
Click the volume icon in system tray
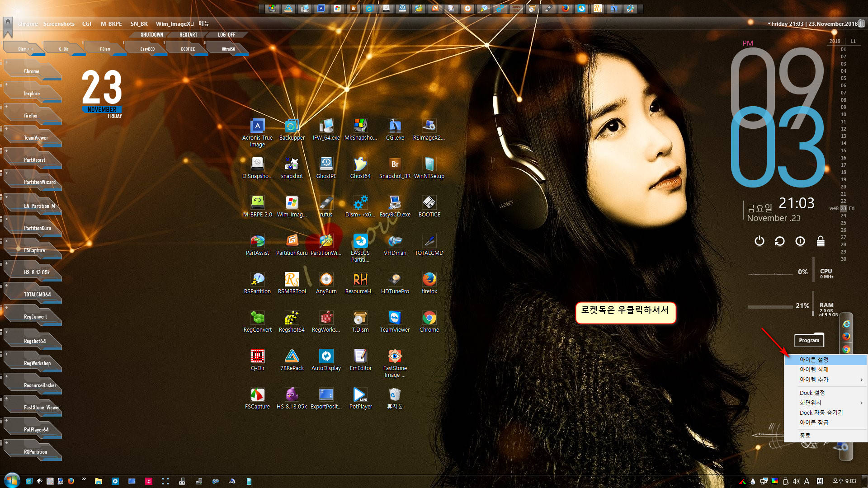click(796, 481)
